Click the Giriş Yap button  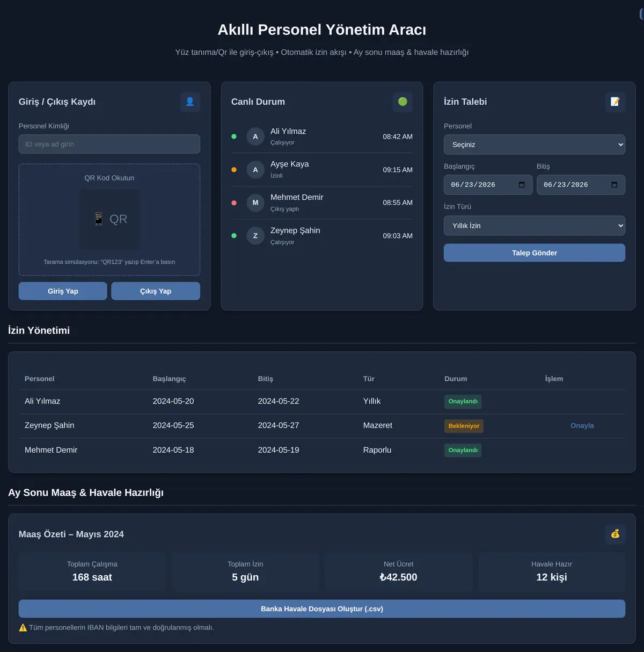[63, 291]
